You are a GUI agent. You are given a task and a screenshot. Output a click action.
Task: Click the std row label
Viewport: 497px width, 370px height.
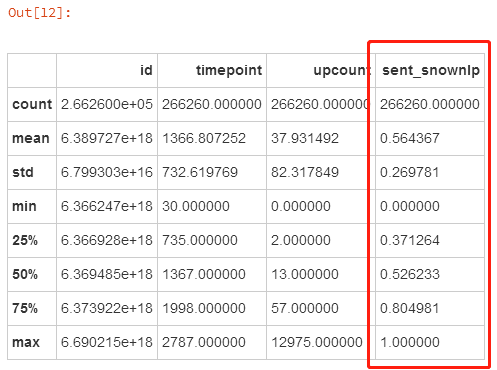point(23,172)
